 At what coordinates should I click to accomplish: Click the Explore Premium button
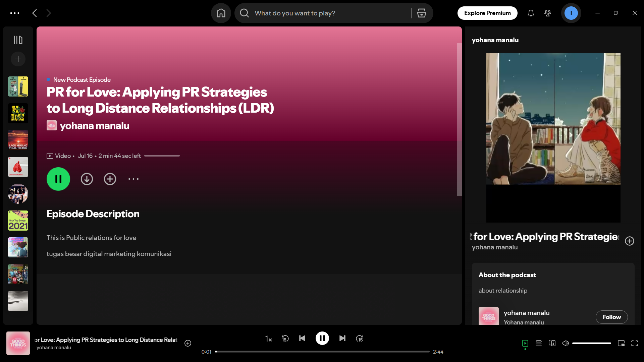click(487, 13)
